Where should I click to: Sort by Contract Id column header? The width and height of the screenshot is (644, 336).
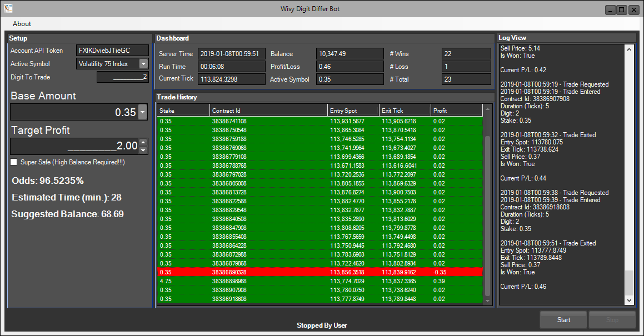click(x=268, y=111)
